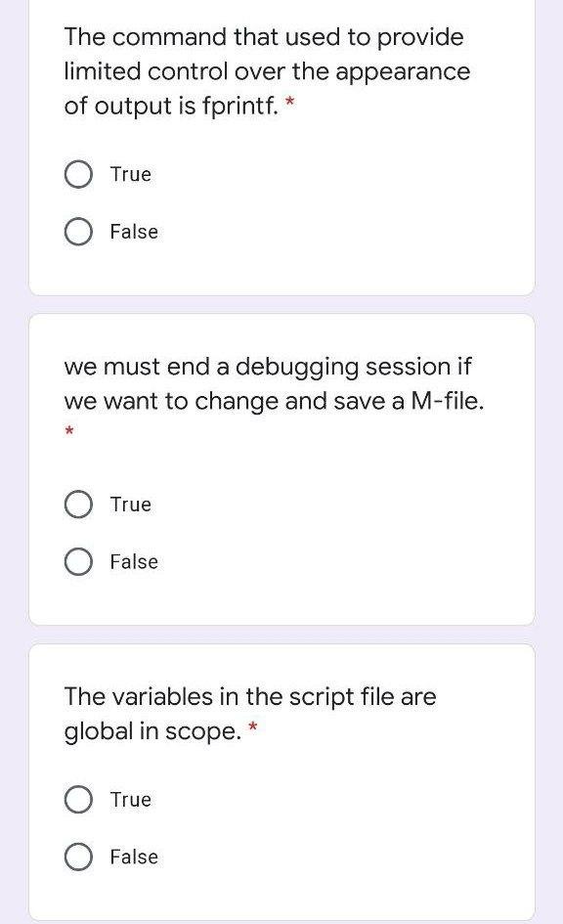The width and height of the screenshot is (563, 924).
Task: Select True for the script file variables question
Action: 79,799
